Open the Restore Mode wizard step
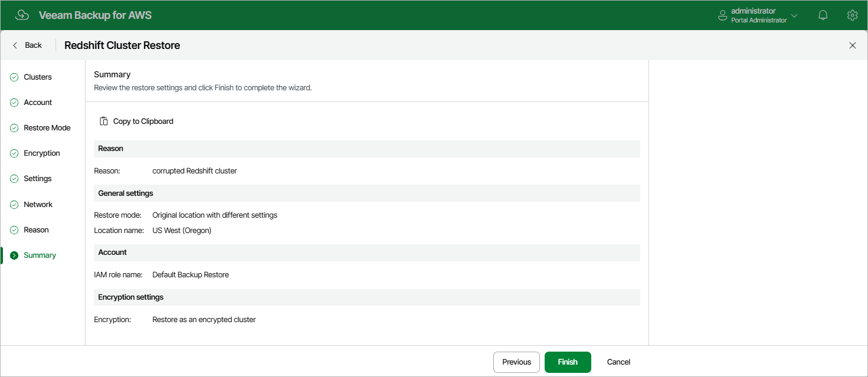 pos(47,128)
